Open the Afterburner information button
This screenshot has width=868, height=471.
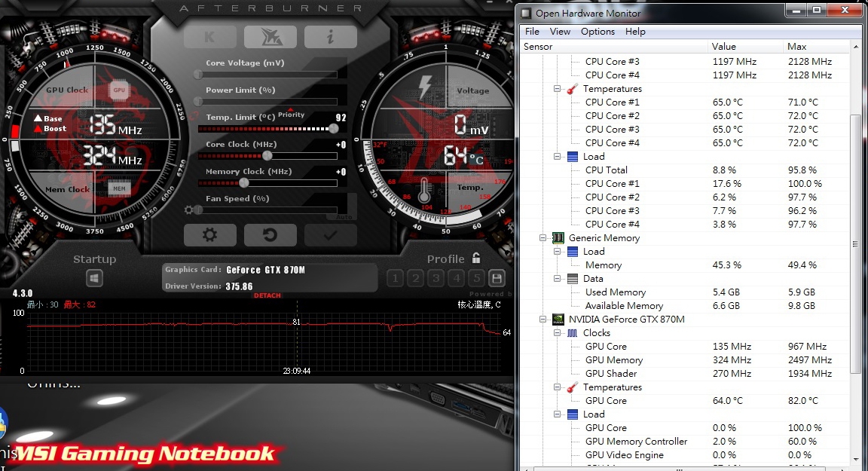tap(331, 37)
